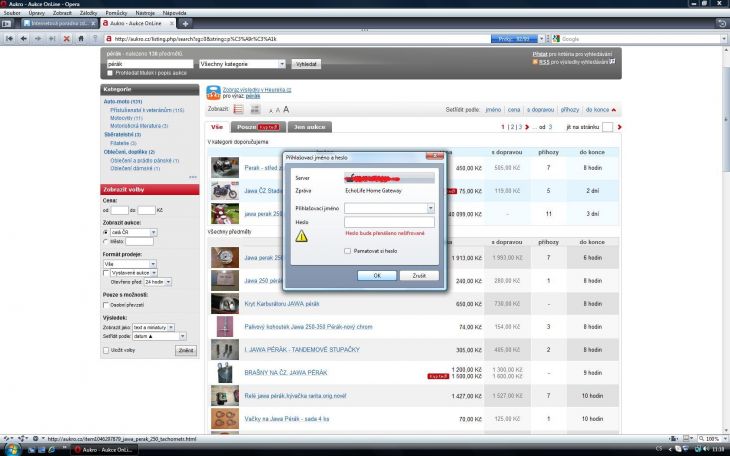Switch to 'Pouze Kup teď' tab

click(258, 127)
